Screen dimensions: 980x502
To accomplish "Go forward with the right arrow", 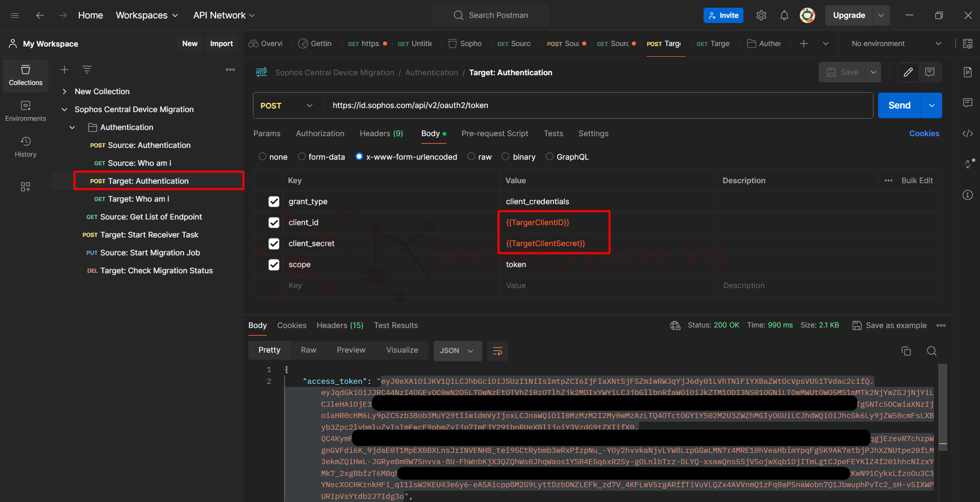I will pyautogui.click(x=62, y=15).
